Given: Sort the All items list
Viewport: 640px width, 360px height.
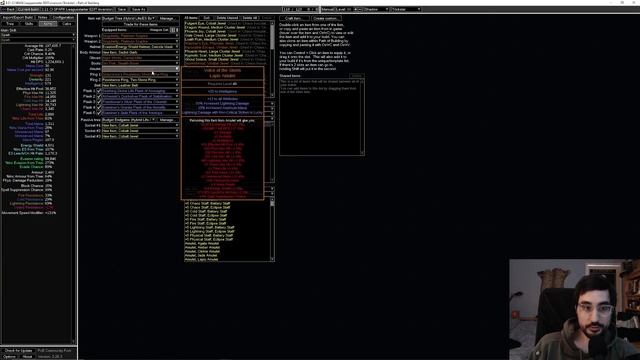Looking at the screenshot, I should [x=206, y=18].
